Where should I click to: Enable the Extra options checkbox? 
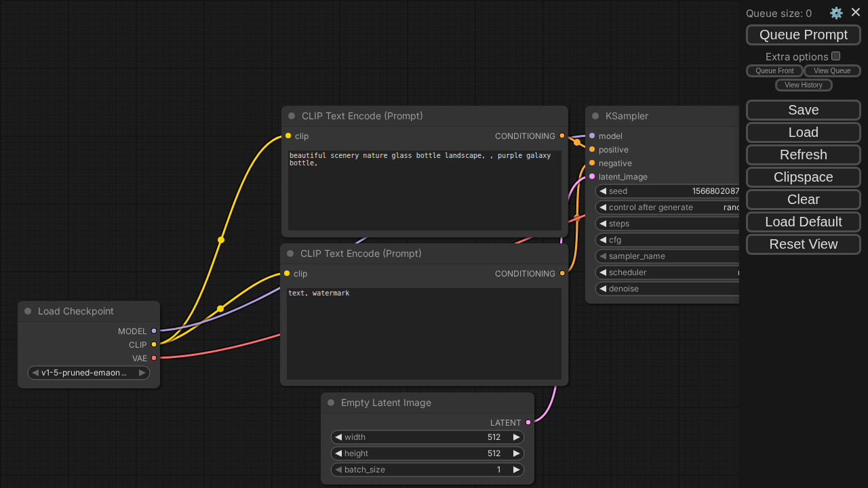[x=835, y=56]
